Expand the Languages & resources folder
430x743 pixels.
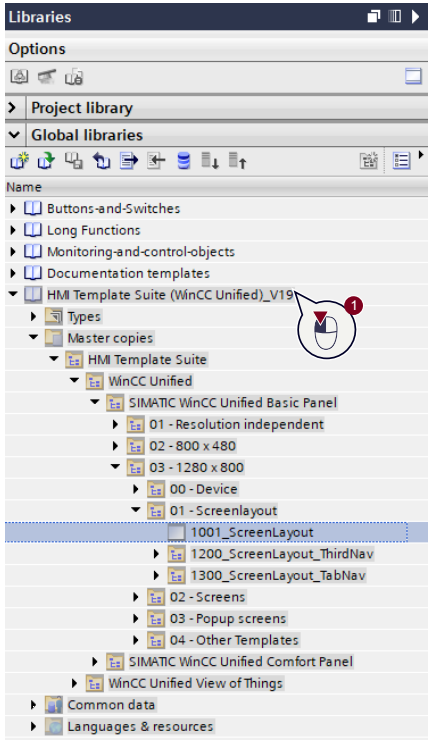point(34,726)
